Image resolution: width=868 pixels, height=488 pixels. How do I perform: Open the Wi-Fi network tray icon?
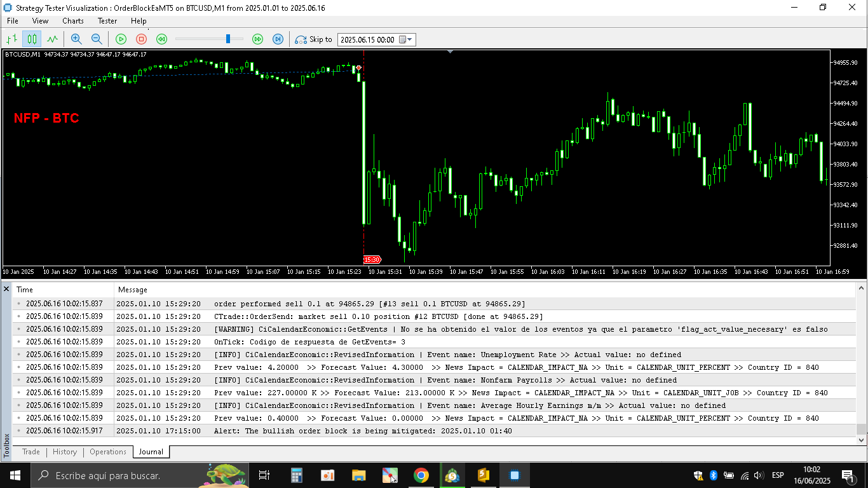(x=744, y=475)
